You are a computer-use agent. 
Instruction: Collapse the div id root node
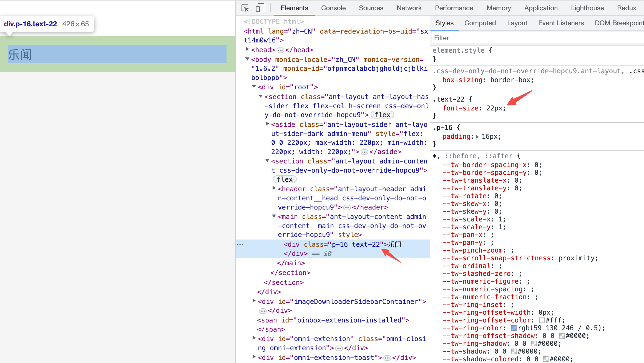click(x=254, y=87)
